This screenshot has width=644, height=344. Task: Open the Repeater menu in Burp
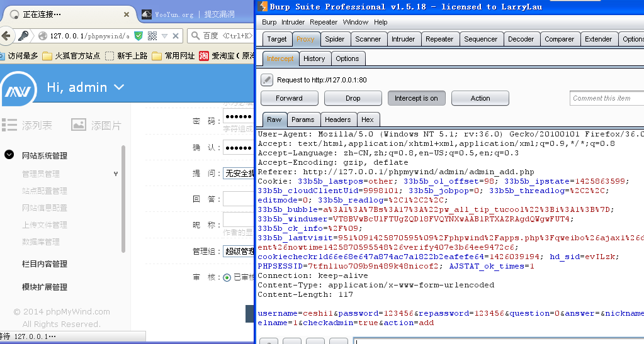click(x=323, y=22)
